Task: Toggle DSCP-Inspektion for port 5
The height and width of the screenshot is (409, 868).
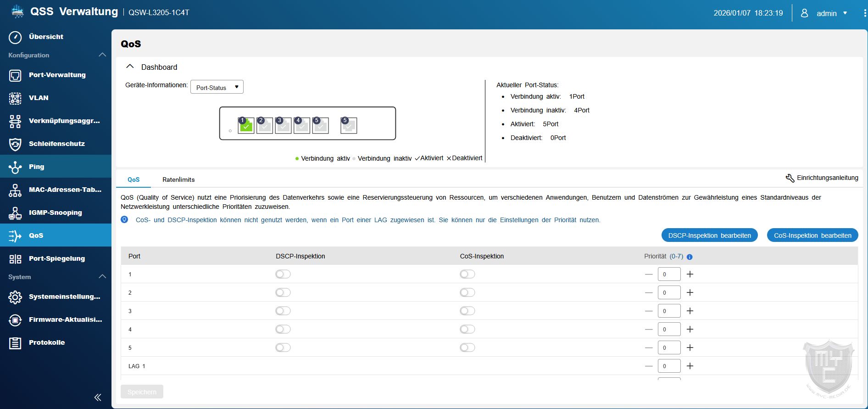Action: click(x=283, y=348)
